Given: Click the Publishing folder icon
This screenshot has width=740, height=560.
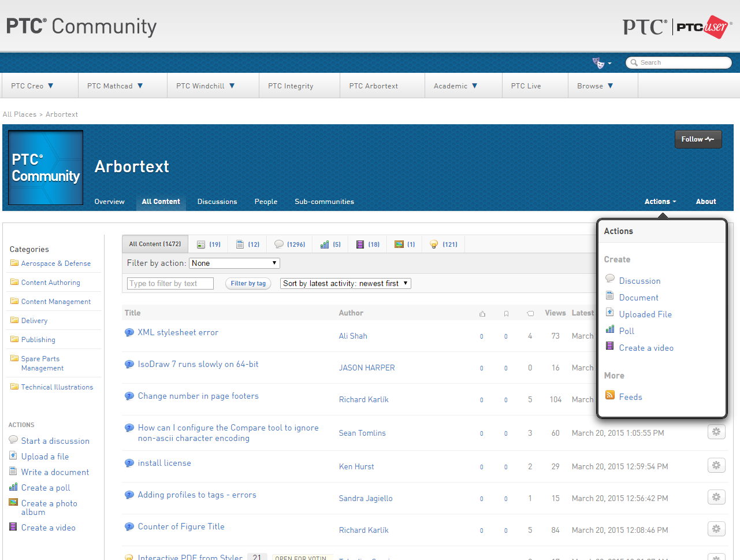Looking at the screenshot, I should tap(14, 339).
